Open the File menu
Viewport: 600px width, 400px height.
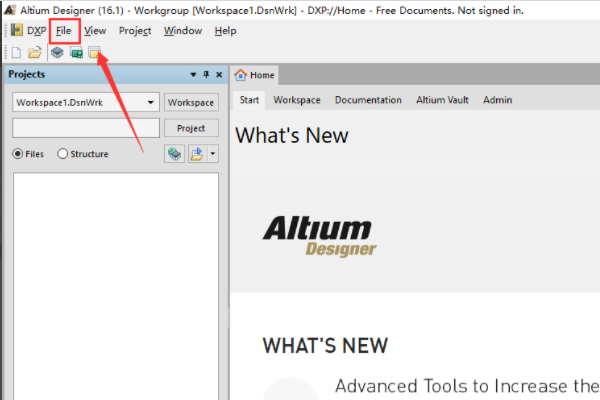(x=64, y=31)
